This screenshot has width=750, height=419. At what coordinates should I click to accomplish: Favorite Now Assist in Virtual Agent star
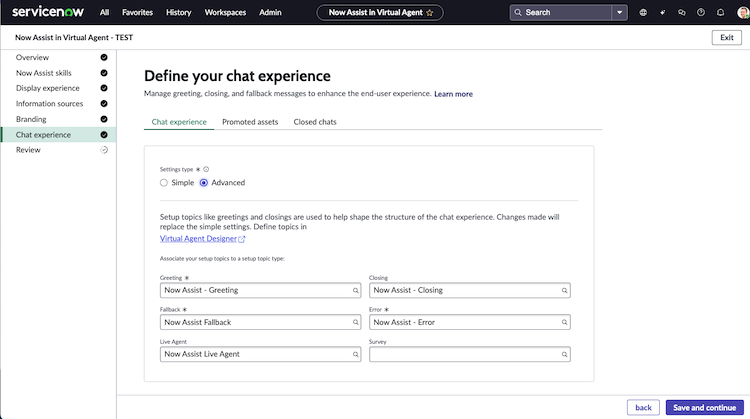click(x=430, y=13)
